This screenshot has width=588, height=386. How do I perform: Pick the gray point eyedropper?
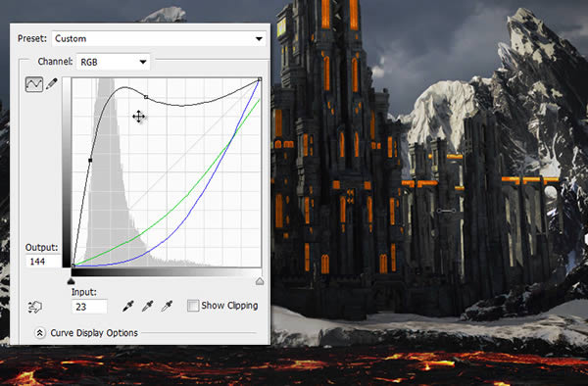pos(147,306)
